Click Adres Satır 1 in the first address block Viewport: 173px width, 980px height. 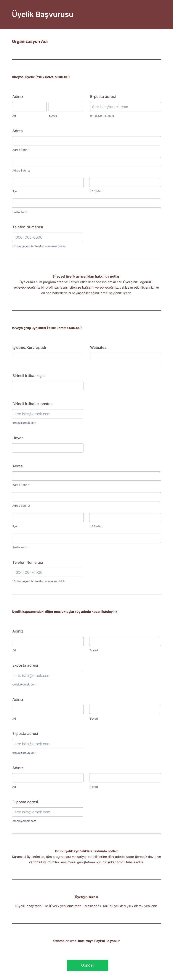pyautogui.click(x=86, y=140)
